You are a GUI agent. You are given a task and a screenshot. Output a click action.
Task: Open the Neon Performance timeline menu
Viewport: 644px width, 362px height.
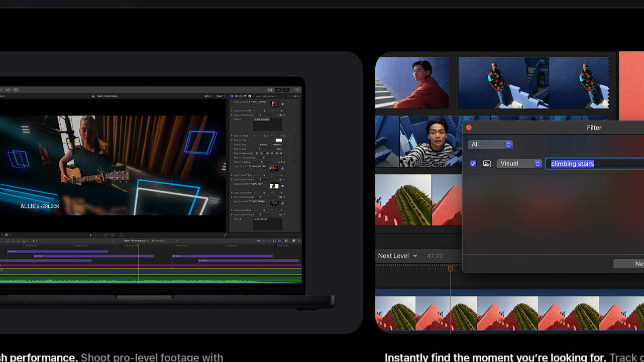point(136,241)
